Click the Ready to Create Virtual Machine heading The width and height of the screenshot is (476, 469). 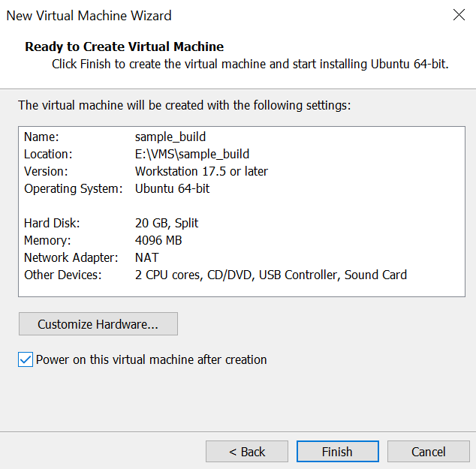(125, 47)
